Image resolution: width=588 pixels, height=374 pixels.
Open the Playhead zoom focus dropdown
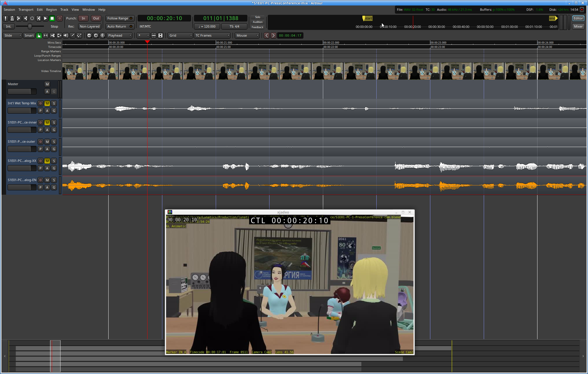(x=119, y=35)
